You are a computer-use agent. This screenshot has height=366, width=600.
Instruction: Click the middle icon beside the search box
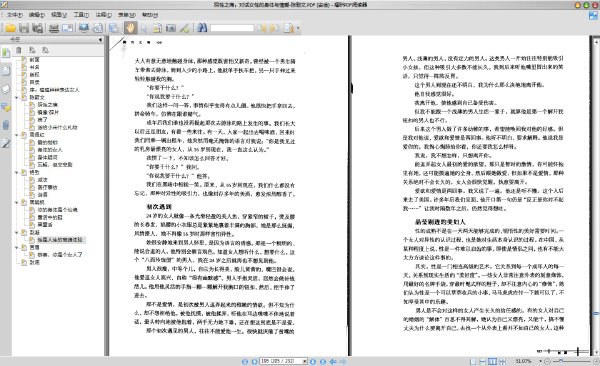tap(275, 28)
